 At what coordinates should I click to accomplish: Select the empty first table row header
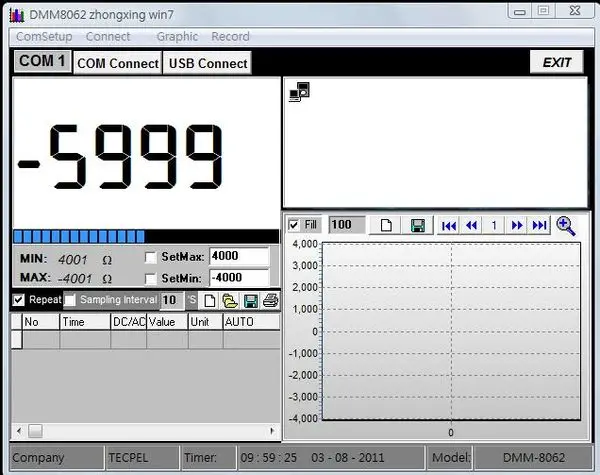click(16, 340)
